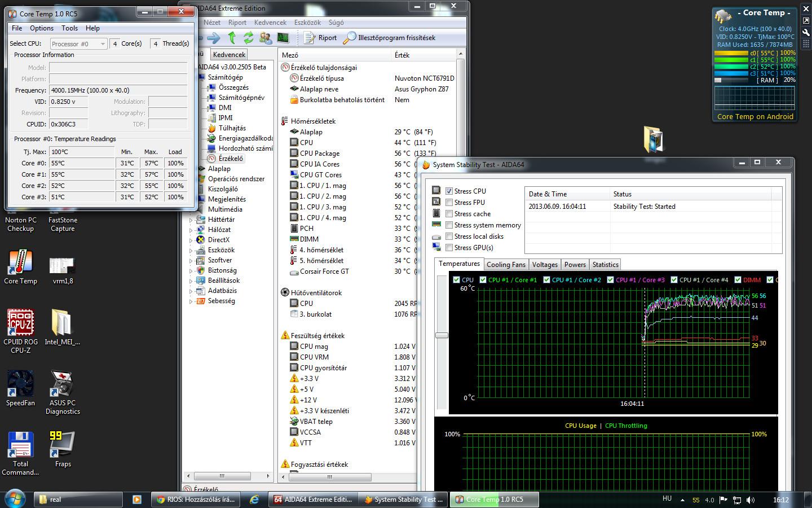Select the Összegzés tree item
This screenshot has height=508, width=812.
(x=233, y=87)
